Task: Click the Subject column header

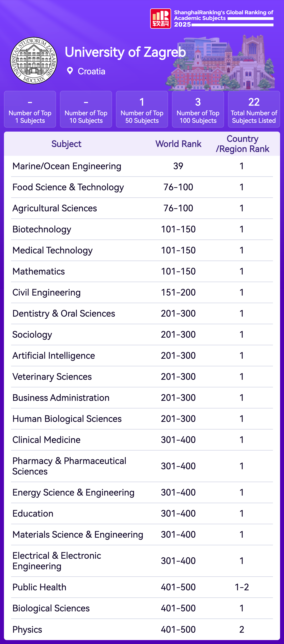Action: point(66,144)
